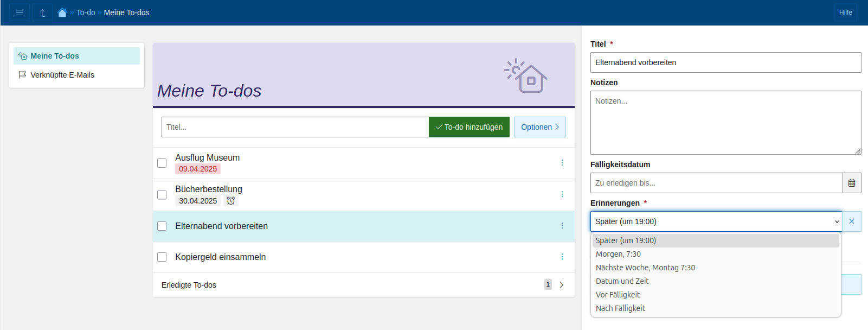Expand the Optionen button
868x330 pixels.
click(x=539, y=127)
